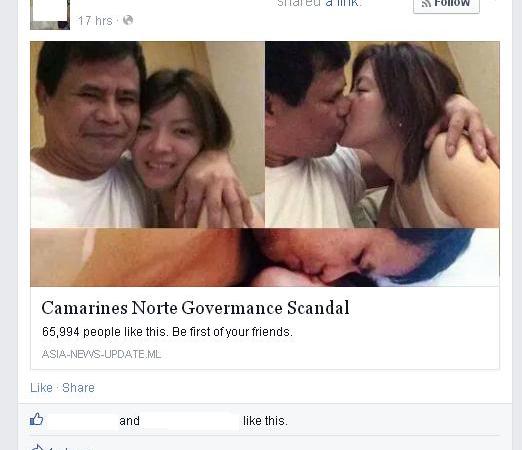Open the Camarines Norte Govermance Scandal headline
522x450 pixels.
click(196, 308)
